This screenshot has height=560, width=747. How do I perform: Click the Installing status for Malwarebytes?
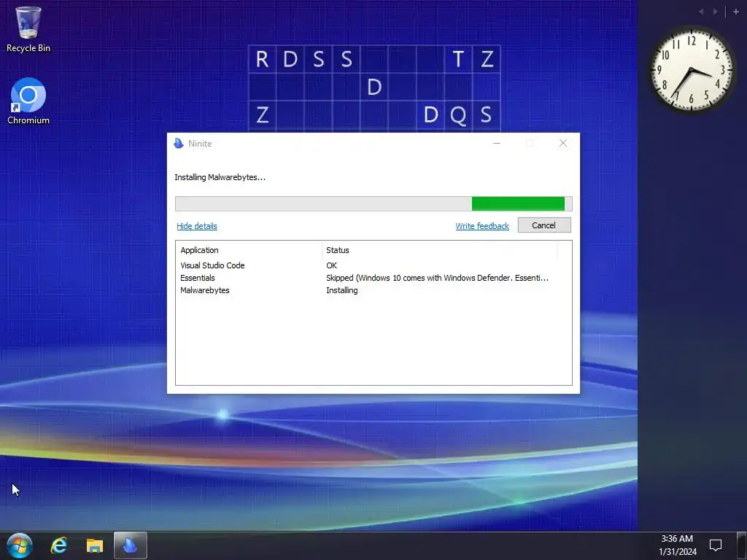[342, 290]
